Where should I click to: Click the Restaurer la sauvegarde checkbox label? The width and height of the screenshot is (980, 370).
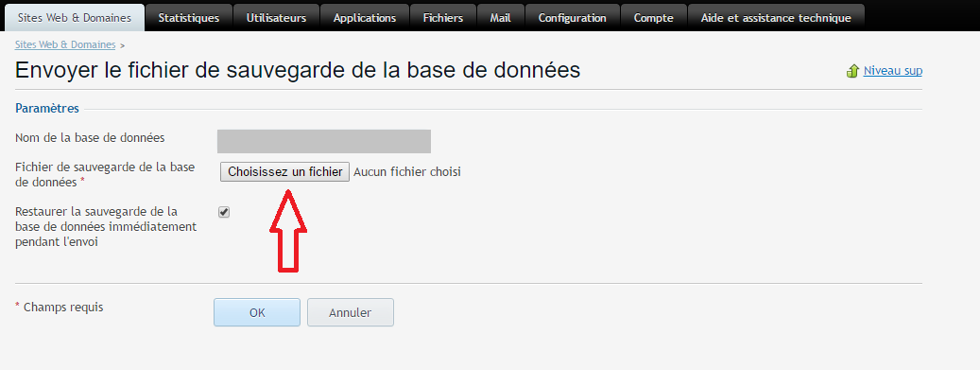pos(106,226)
